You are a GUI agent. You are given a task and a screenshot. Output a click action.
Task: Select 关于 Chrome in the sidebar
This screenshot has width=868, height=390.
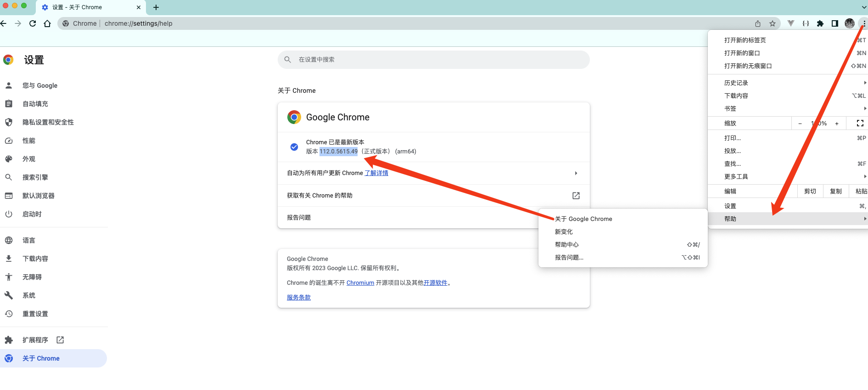tap(53, 358)
